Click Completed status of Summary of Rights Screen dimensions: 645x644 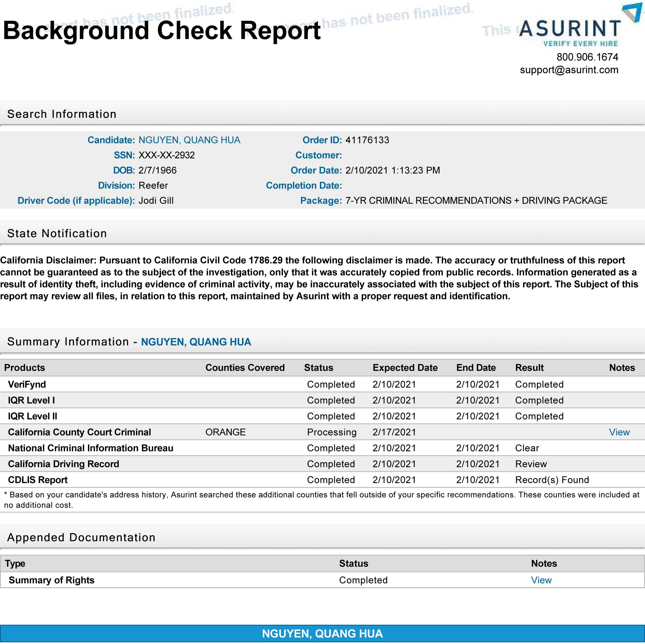[363, 580]
